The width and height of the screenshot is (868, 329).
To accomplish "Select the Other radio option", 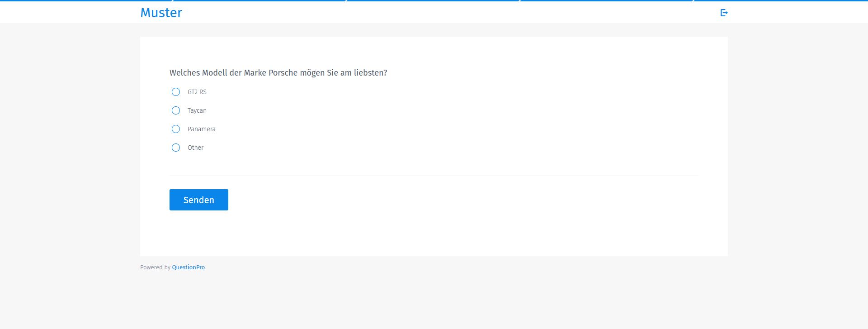I will (176, 148).
